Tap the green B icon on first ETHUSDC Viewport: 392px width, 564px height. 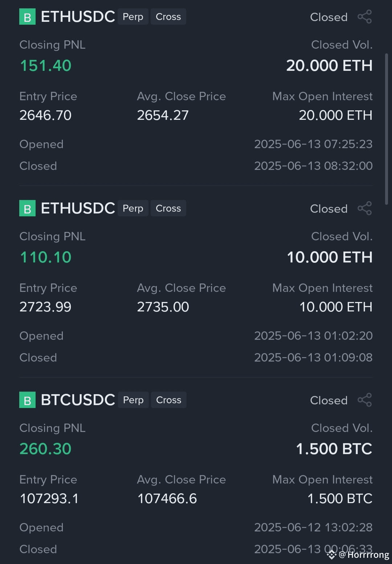[x=27, y=17]
